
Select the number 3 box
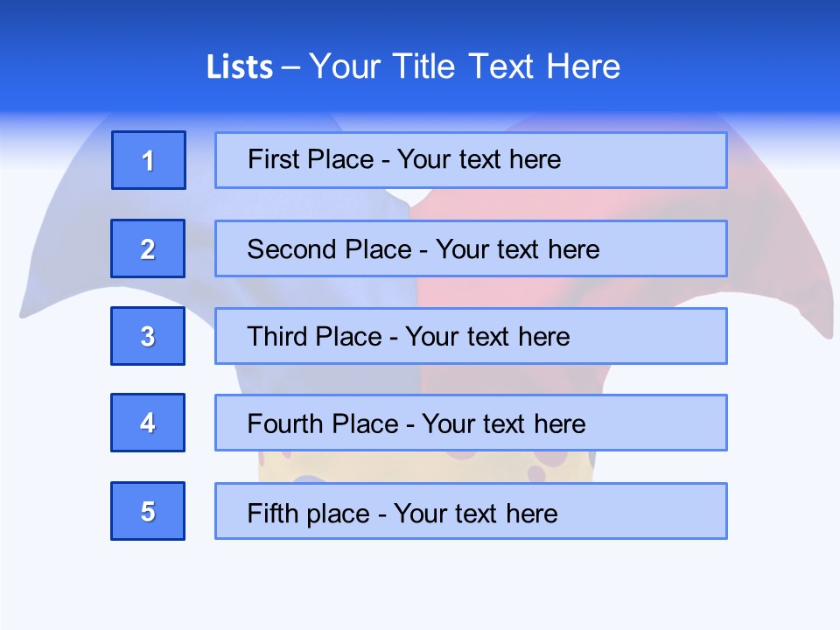click(x=148, y=336)
